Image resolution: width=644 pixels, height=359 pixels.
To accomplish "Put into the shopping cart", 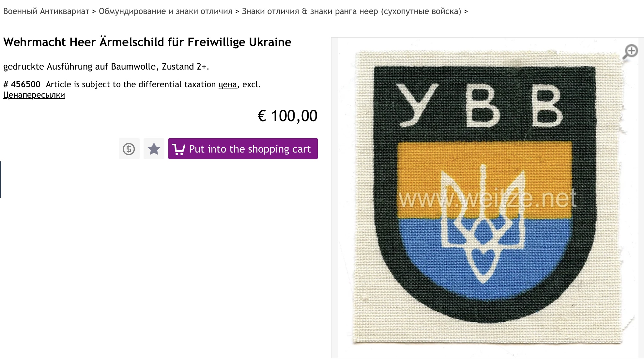I will (x=243, y=149).
